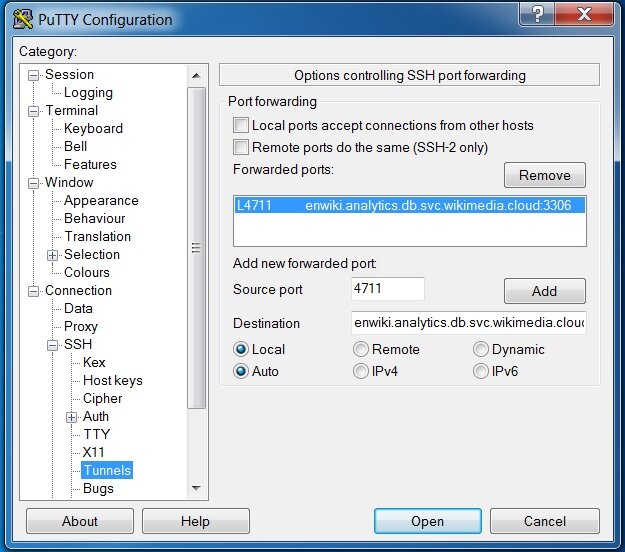Choose the IPv6 radio option
This screenshot has height=552, width=625.
pyautogui.click(x=481, y=371)
